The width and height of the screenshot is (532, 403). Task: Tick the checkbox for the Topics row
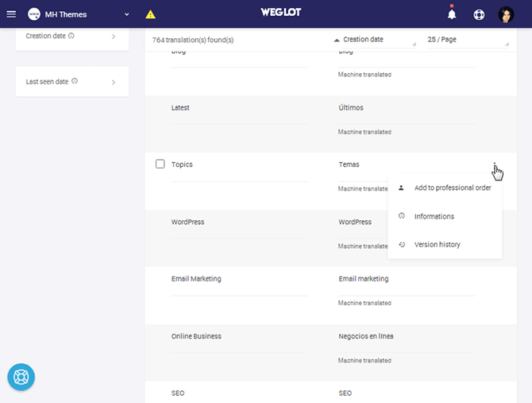coord(160,164)
